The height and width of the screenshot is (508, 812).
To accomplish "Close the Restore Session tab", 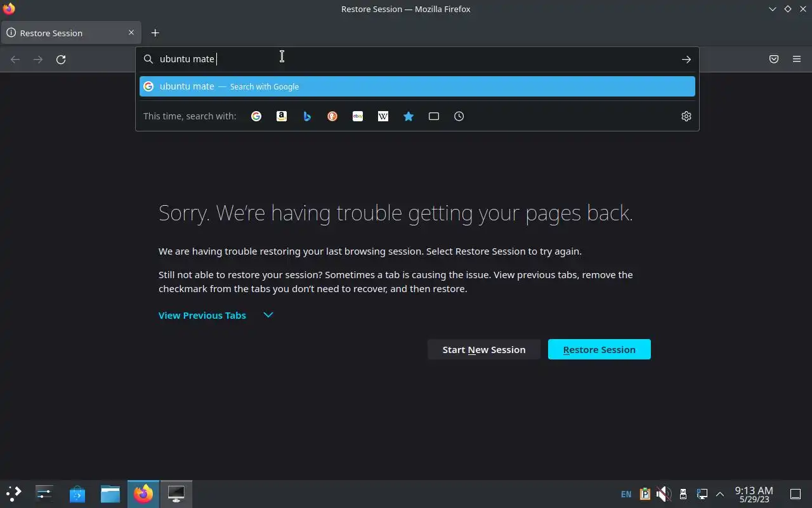I will point(131,32).
